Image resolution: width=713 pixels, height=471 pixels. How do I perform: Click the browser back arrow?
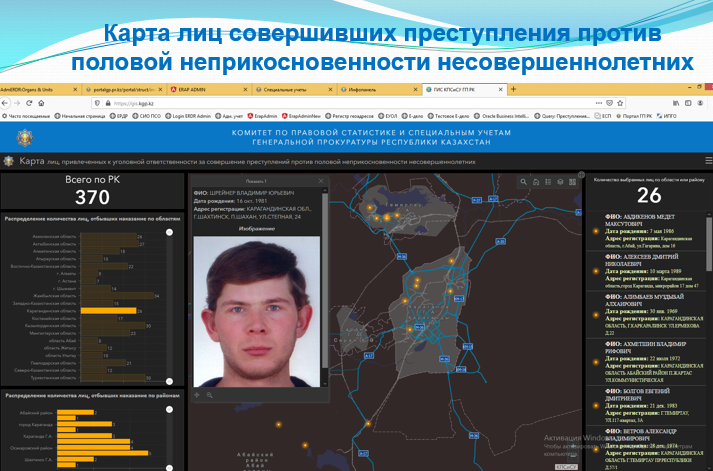point(5,103)
